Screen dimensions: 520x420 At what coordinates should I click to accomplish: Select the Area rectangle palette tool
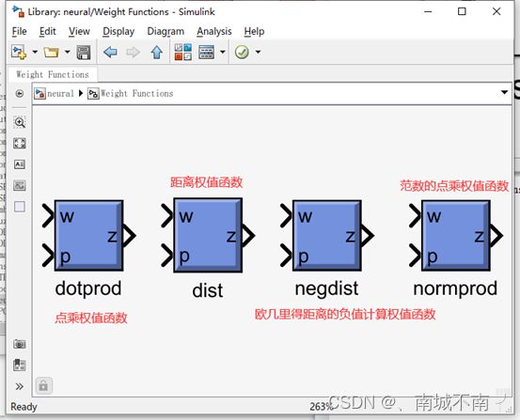pos(20,207)
